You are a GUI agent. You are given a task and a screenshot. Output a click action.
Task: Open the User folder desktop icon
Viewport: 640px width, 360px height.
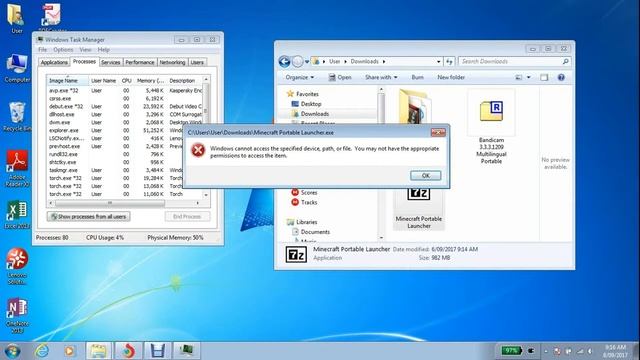tap(16, 18)
